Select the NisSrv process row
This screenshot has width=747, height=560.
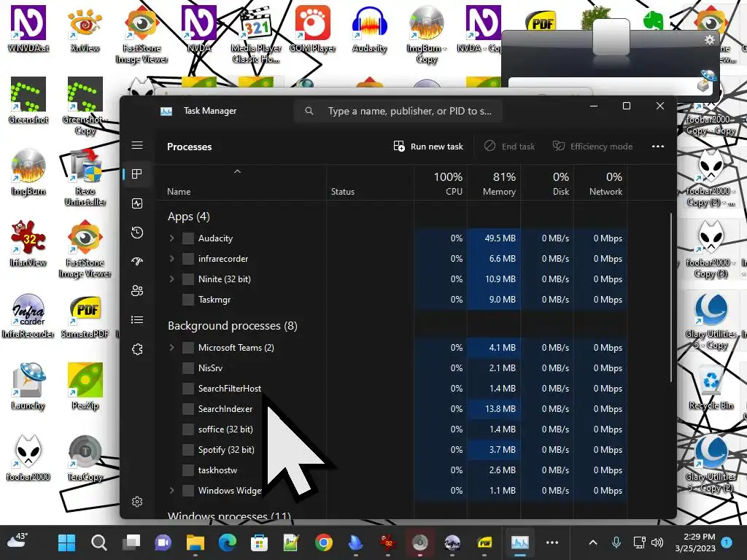click(392, 368)
